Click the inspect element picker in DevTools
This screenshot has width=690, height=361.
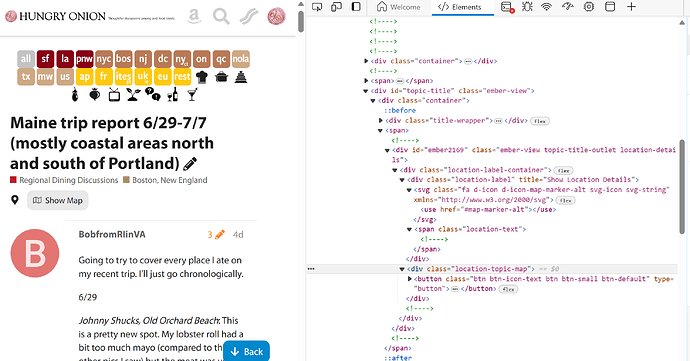point(317,7)
